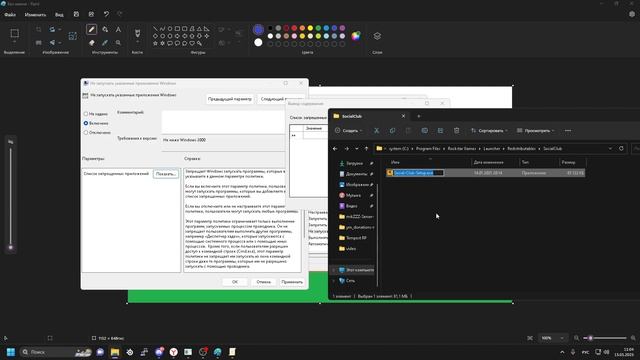The width and height of the screenshot is (640, 360).
Task: Open the Файл menu in Paint
Action: pos(10,15)
